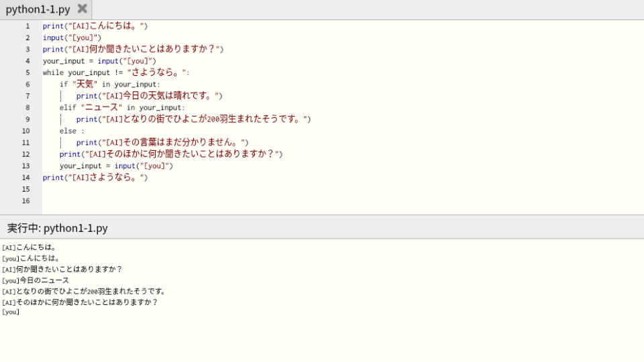This screenshot has width=644, height=362.
Task: Click the print line about ひよこが200羽
Action: coord(193,119)
